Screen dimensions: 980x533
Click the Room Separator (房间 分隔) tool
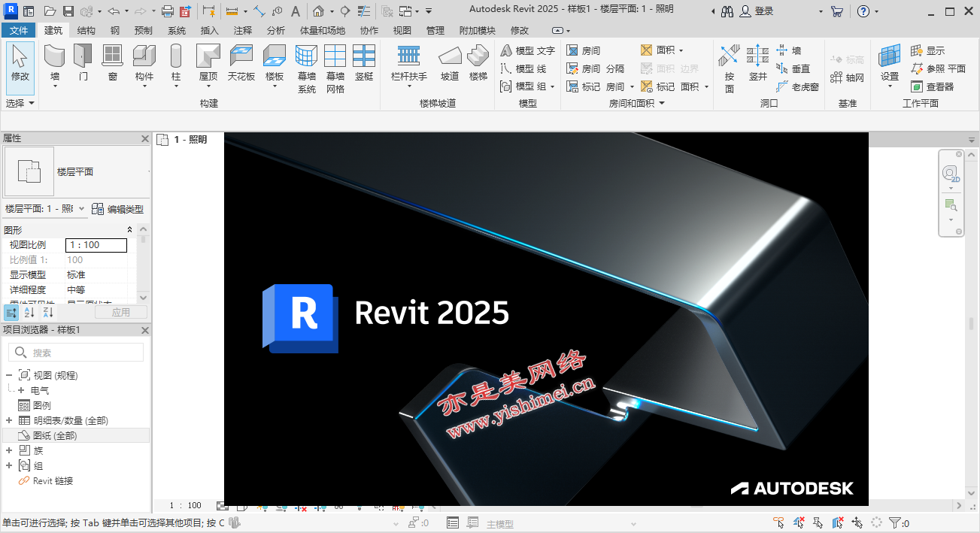(596, 68)
